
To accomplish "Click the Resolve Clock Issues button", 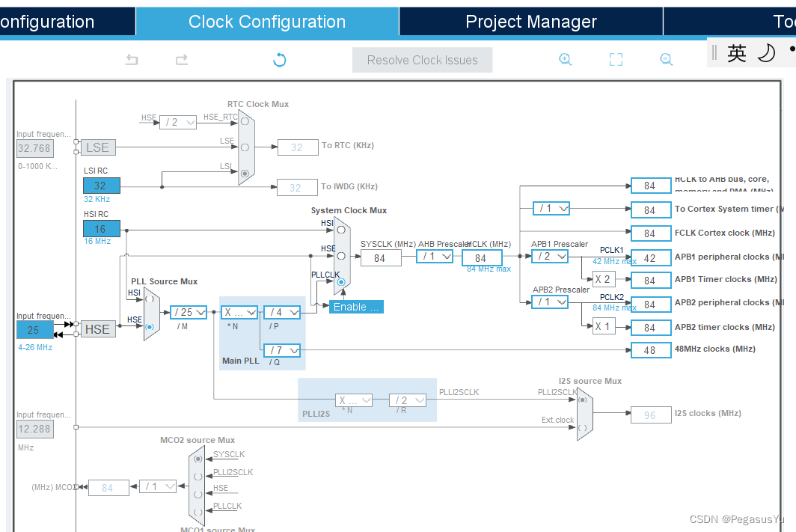I will point(422,60).
